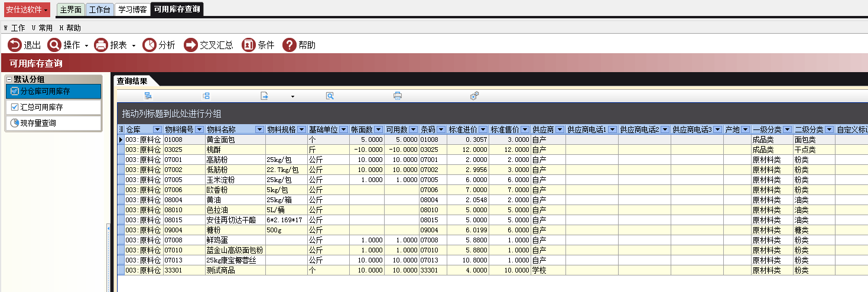Open the 条码 column filter dropdown
The height and width of the screenshot is (292, 868).
coord(441,129)
